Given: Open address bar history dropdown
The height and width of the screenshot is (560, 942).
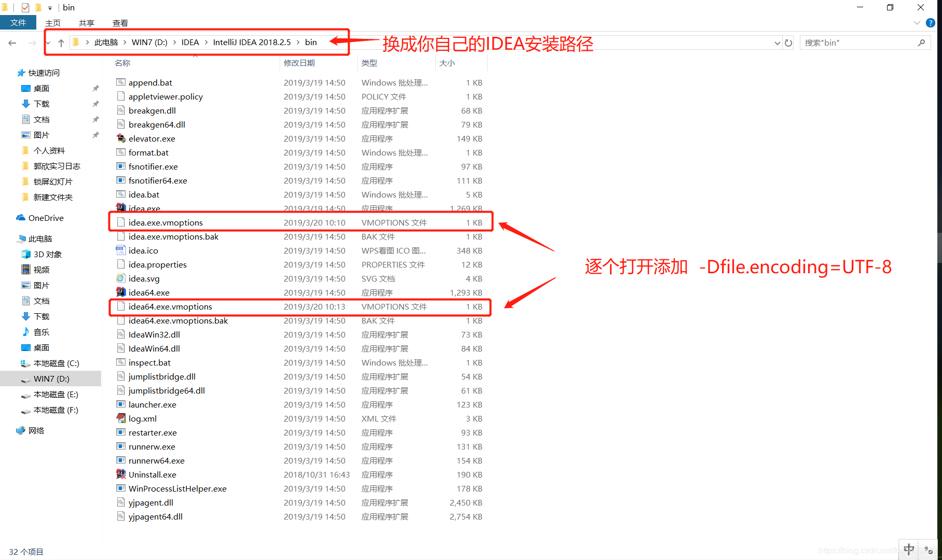Looking at the screenshot, I should pos(777,43).
